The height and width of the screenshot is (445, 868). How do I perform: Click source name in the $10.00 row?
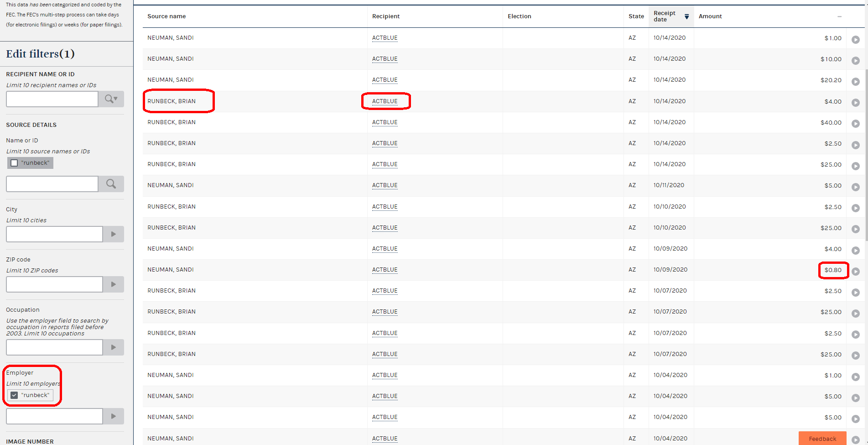click(171, 59)
